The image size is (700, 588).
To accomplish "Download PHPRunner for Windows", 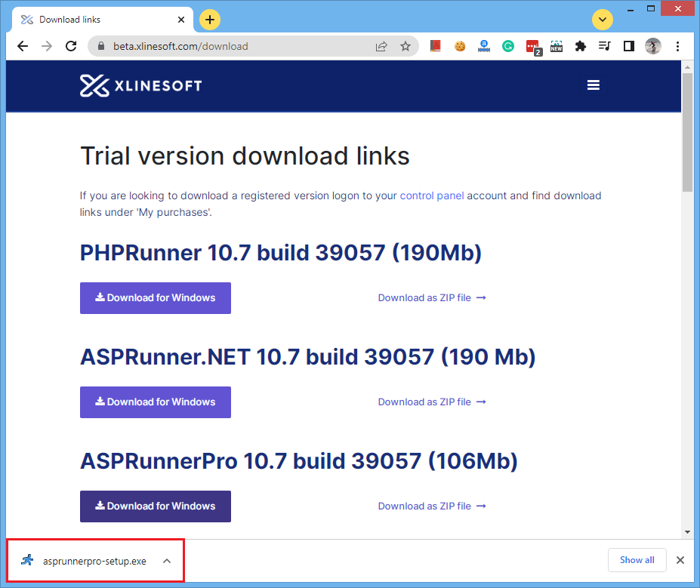I will click(x=156, y=298).
